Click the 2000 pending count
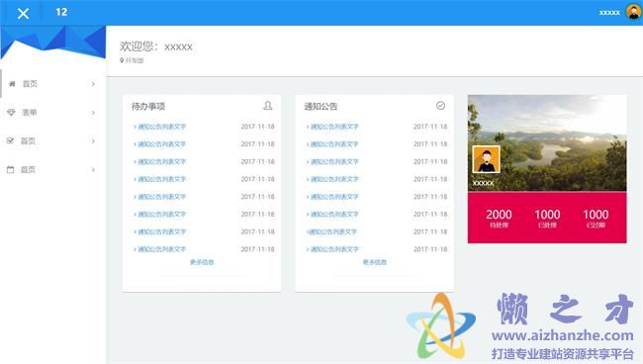Screen dimensions: 643x364 point(499,215)
